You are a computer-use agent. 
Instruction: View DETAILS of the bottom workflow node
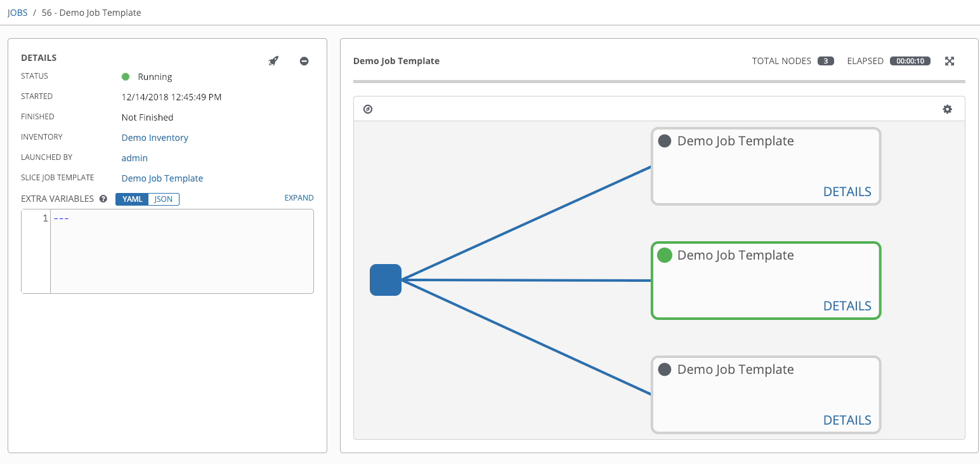coord(847,420)
